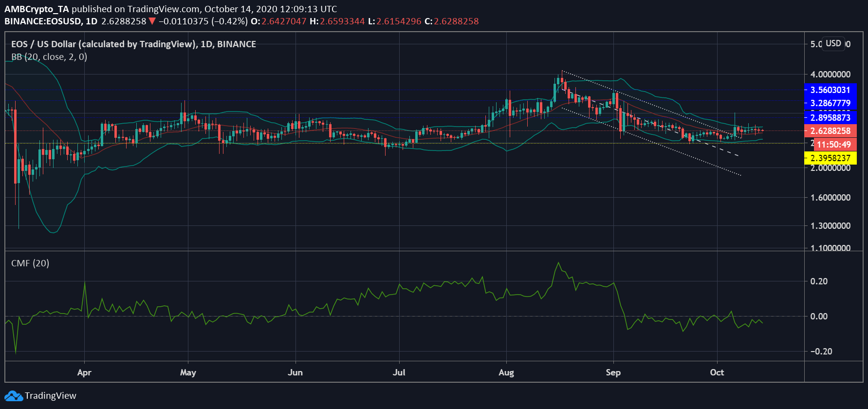The width and height of the screenshot is (868, 409).
Task: Click the 11:50:49 countdown timer label
Action: 833,145
